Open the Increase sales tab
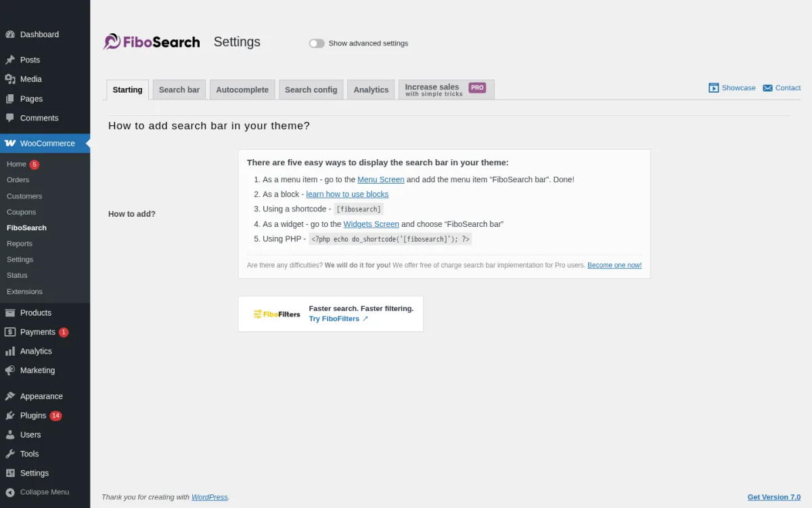 pyautogui.click(x=447, y=89)
